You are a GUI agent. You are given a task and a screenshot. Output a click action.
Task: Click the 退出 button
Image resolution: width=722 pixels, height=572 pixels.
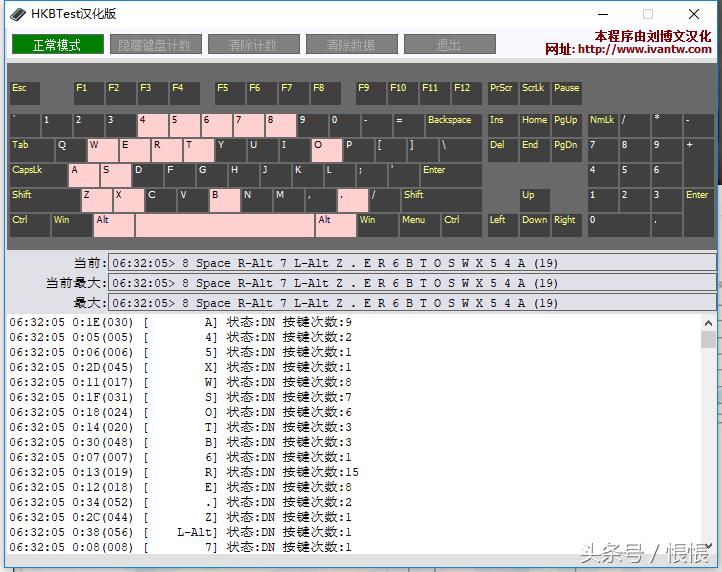(x=450, y=45)
